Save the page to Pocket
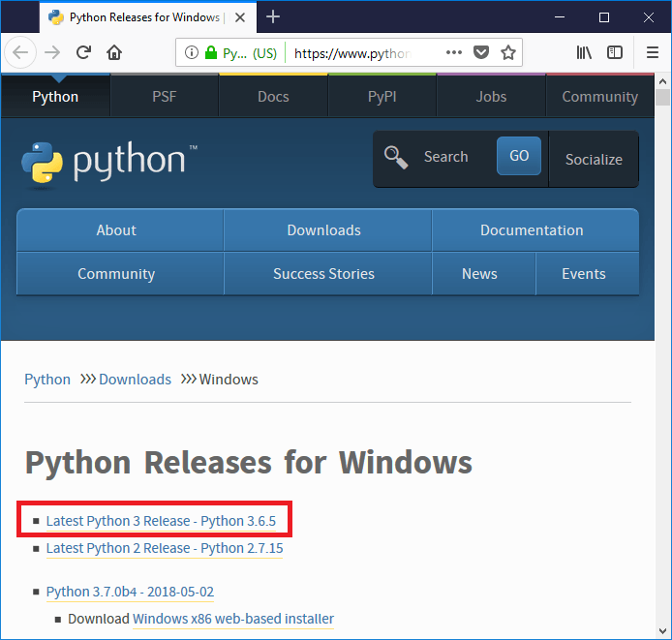672x640 pixels. [x=481, y=52]
